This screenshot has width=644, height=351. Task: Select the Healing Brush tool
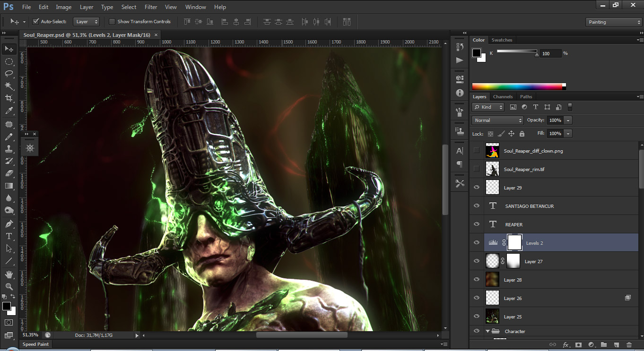[9, 124]
